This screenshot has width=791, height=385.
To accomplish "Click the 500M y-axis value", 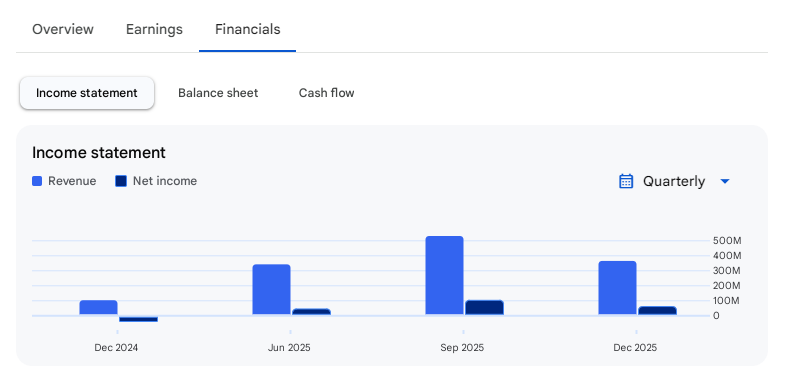I will (x=727, y=241).
